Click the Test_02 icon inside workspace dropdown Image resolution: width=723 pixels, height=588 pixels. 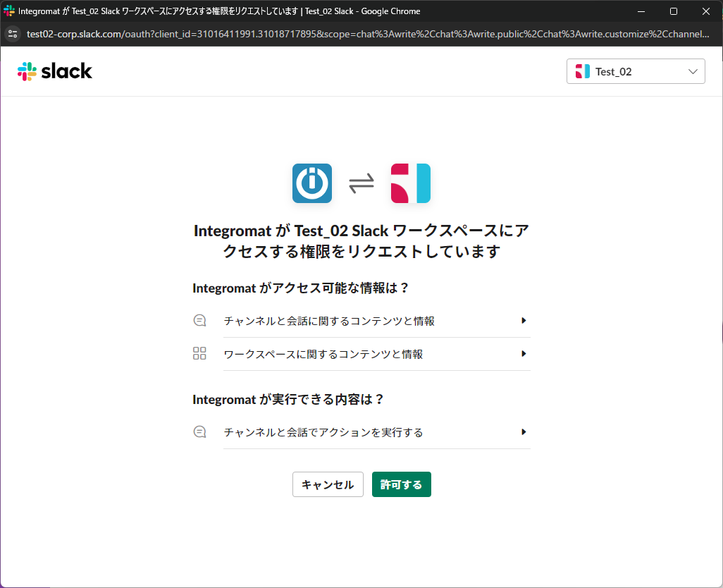[582, 71]
